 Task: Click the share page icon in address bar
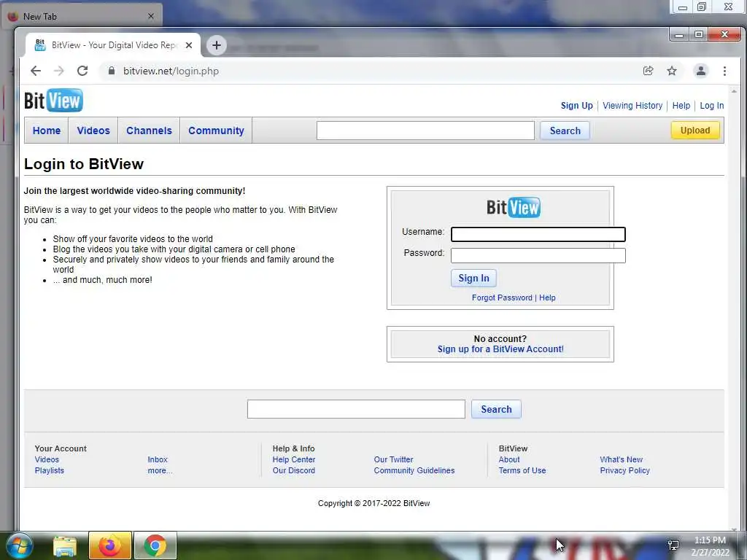point(648,71)
